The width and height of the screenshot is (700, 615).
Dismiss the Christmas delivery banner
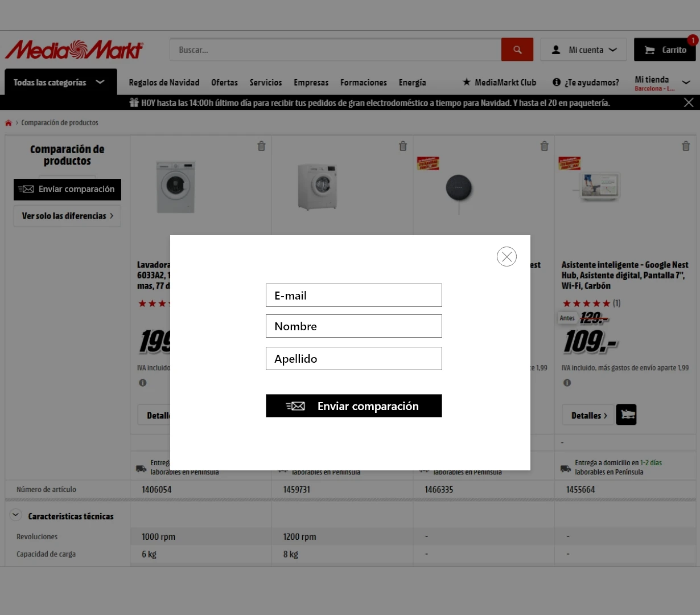[689, 102]
